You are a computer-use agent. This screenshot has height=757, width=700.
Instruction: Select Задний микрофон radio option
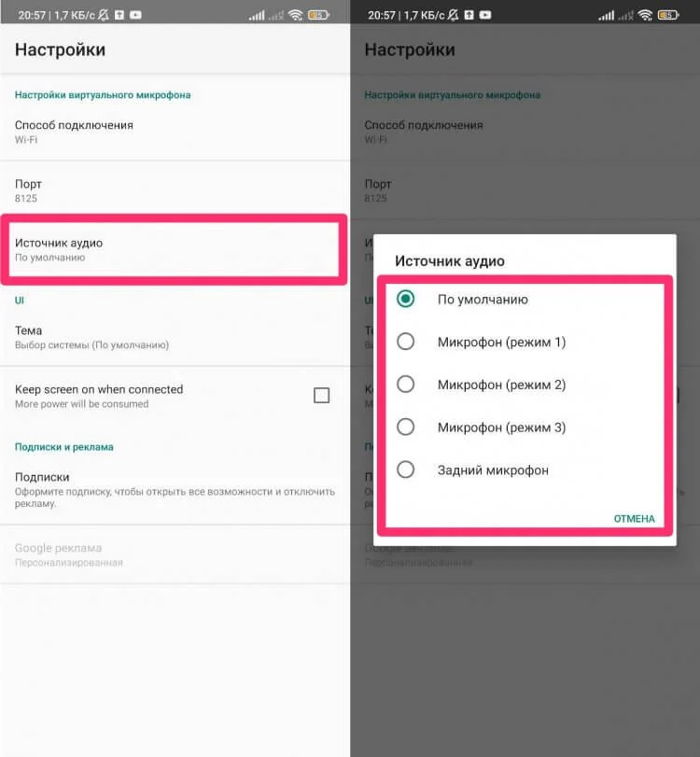pyautogui.click(x=525, y=470)
